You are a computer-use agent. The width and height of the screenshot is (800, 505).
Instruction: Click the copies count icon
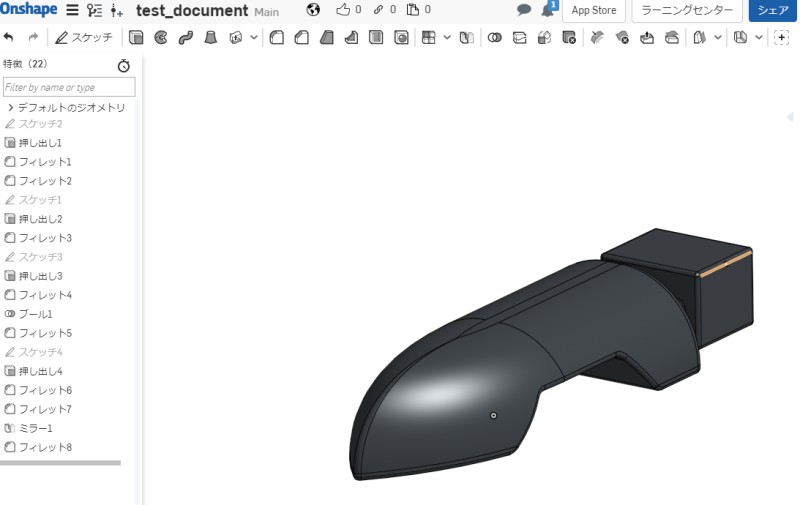click(x=412, y=9)
